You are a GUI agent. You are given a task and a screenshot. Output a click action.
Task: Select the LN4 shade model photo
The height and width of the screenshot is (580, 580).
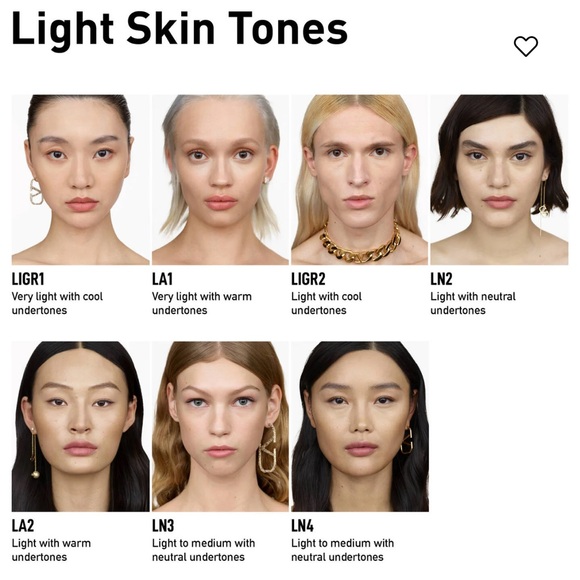click(360, 426)
